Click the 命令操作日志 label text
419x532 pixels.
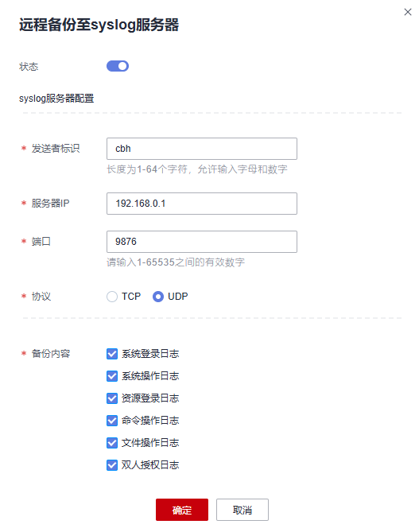pyautogui.click(x=150, y=421)
